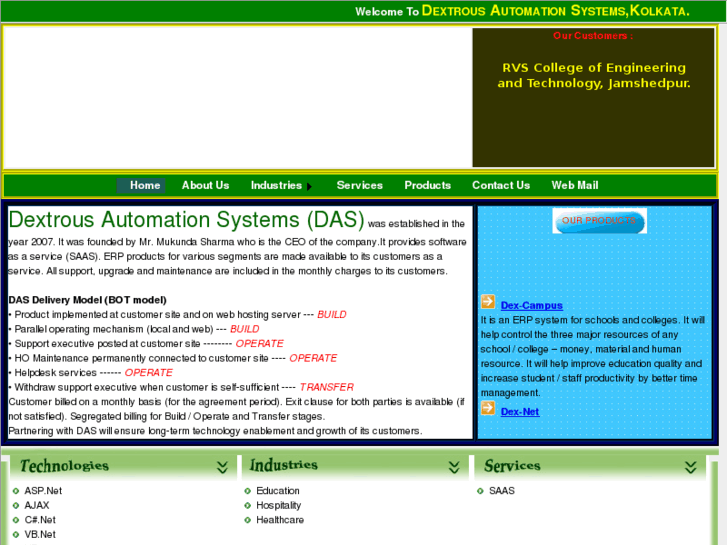Open the Contact Us page

(501, 186)
